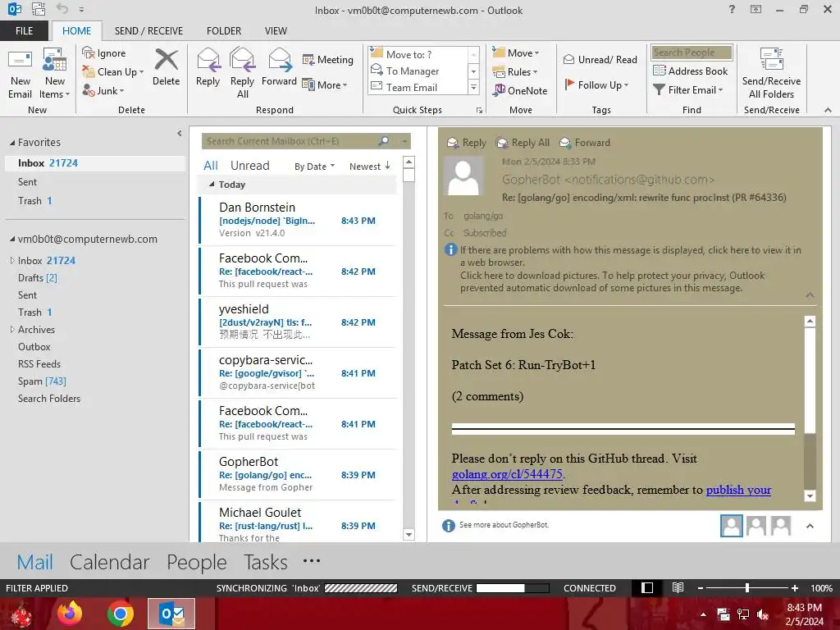
Task: Click Reply in the reading pane
Action: coord(467,143)
